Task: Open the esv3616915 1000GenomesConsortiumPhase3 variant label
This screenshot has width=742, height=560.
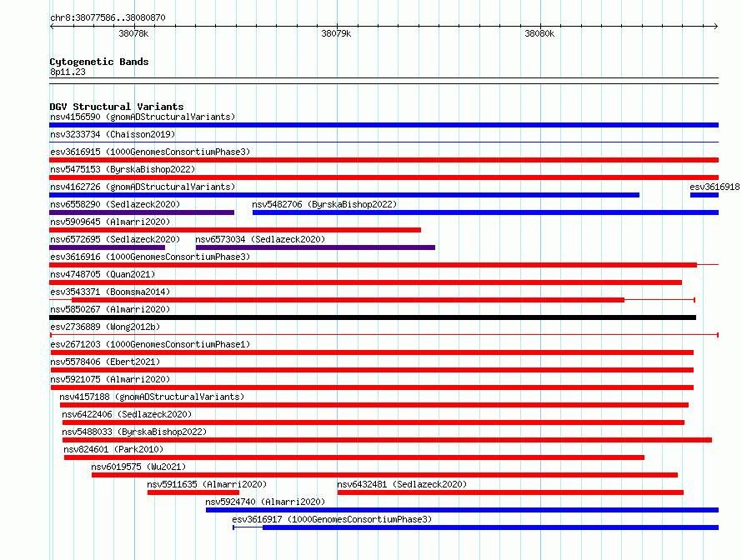Action: (x=150, y=152)
